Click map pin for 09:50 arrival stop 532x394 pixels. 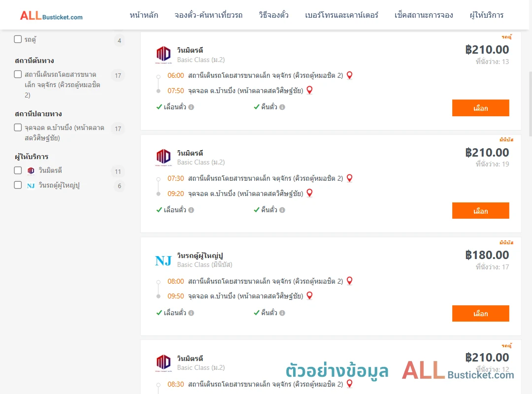coord(309,295)
